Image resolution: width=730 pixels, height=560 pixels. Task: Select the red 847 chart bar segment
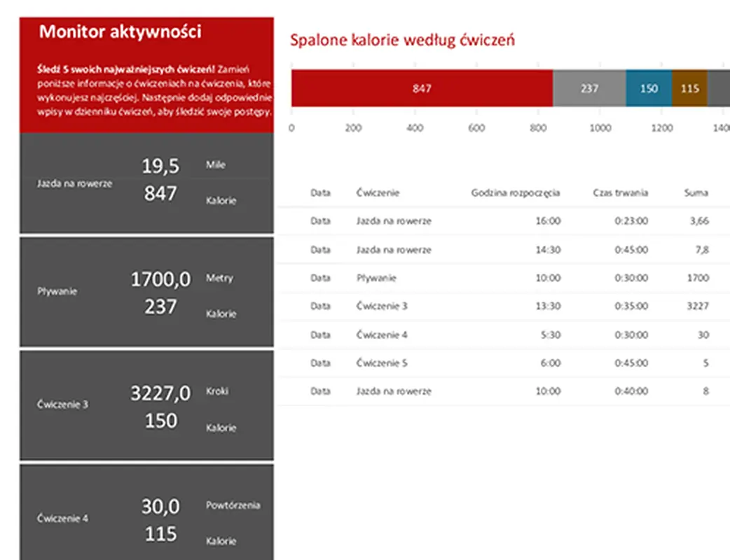click(x=422, y=88)
